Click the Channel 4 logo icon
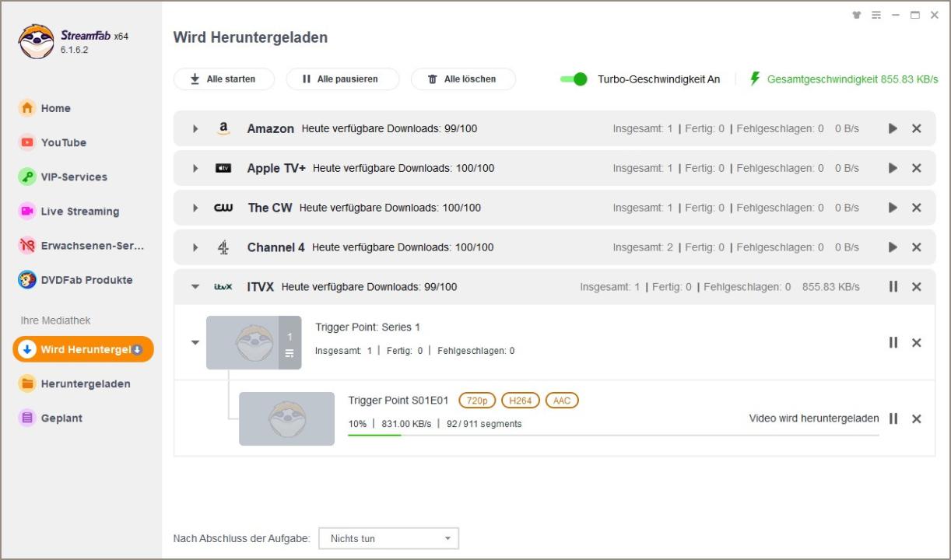 point(223,247)
